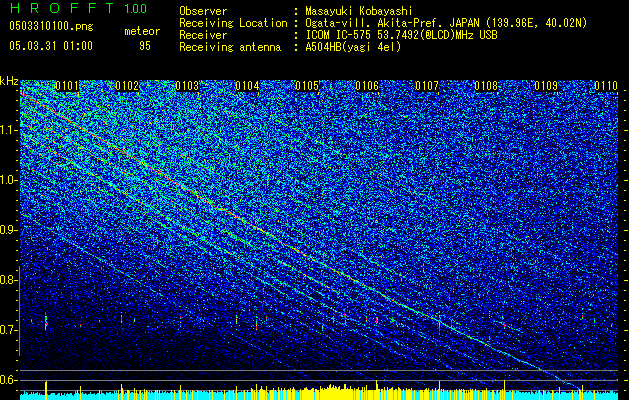629x400 pixels.
Task: Click the 1.1 kHz frequency tick label
Action: tap(9, 130)
